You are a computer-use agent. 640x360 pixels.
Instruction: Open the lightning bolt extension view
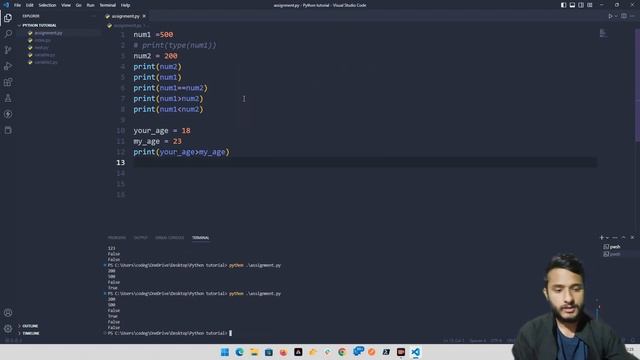(8, 114)
